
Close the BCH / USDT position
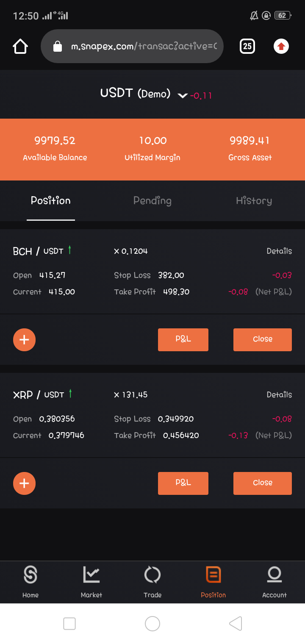[x=263, y=340]
